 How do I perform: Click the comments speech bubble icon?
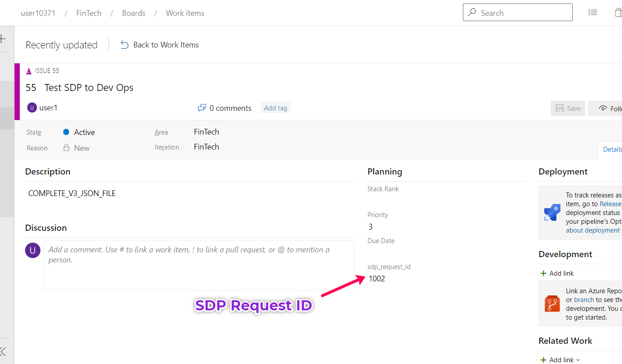point(202,108)
